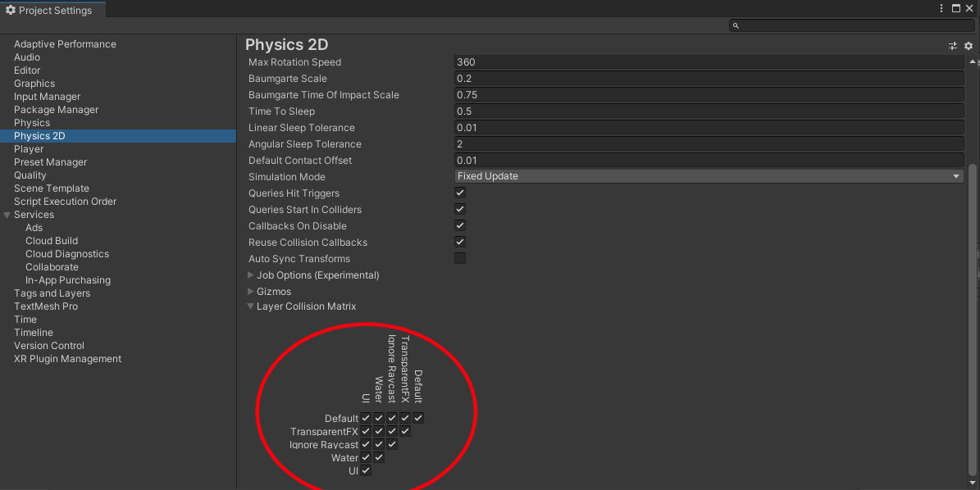Screen dimensions: 980x490
Task: Expand the Gizmos section
Action: tap(251, 291)
